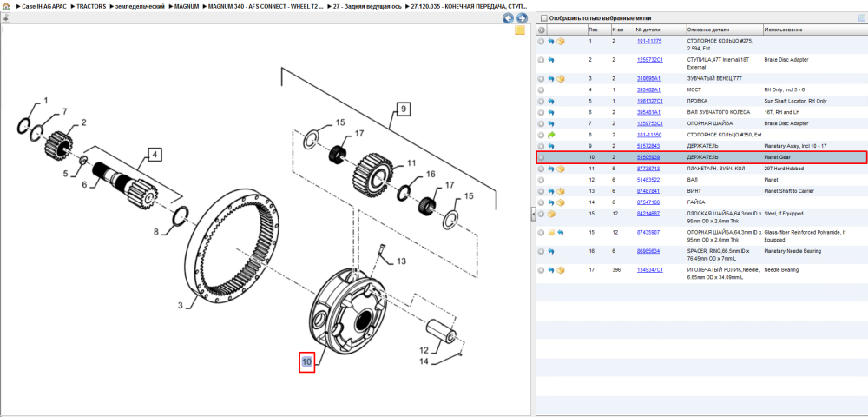
Task: Sort by the Описание детали column header
Action: pos(724,30)
